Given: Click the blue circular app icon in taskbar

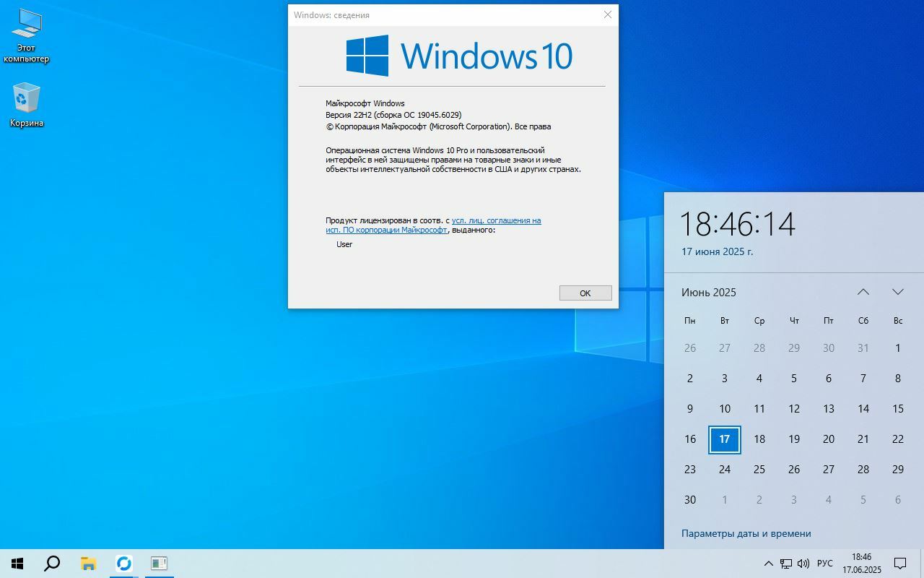Looking at the screenshot, I should pyautogui.click(x=124, y=564).
